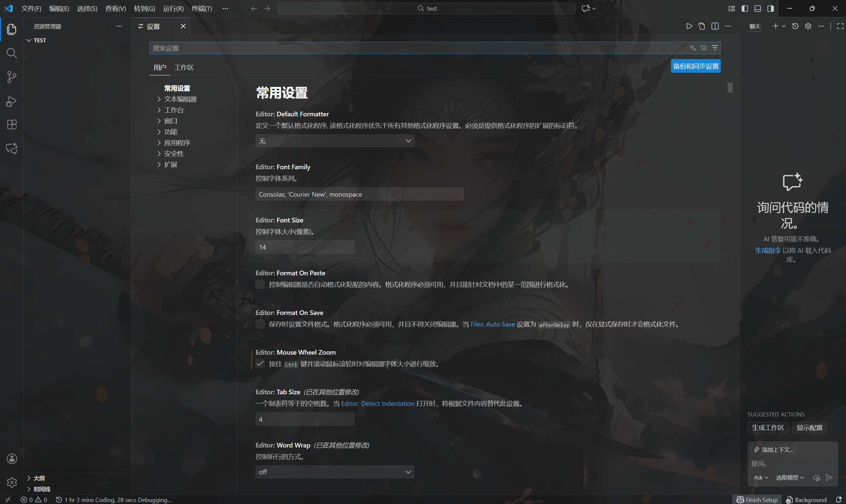This screenshot has height=504, width=846.
Task: Follow the Files: Auto Save link
Action: click(493, 324)
